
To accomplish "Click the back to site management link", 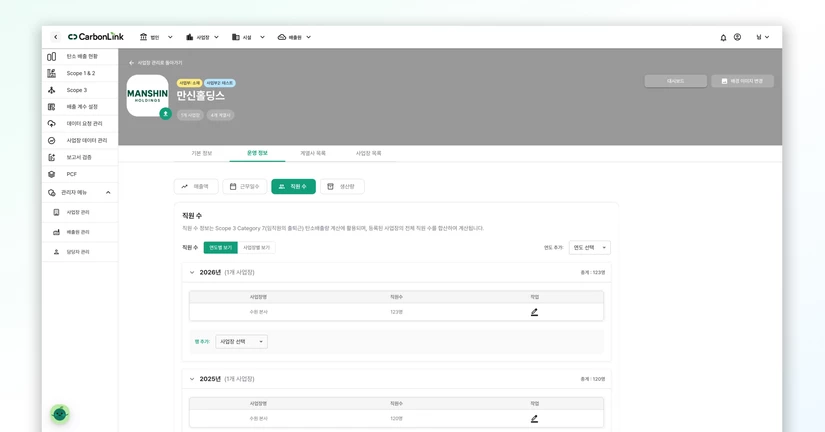I will pyautogui.click(x=156, y=63).
